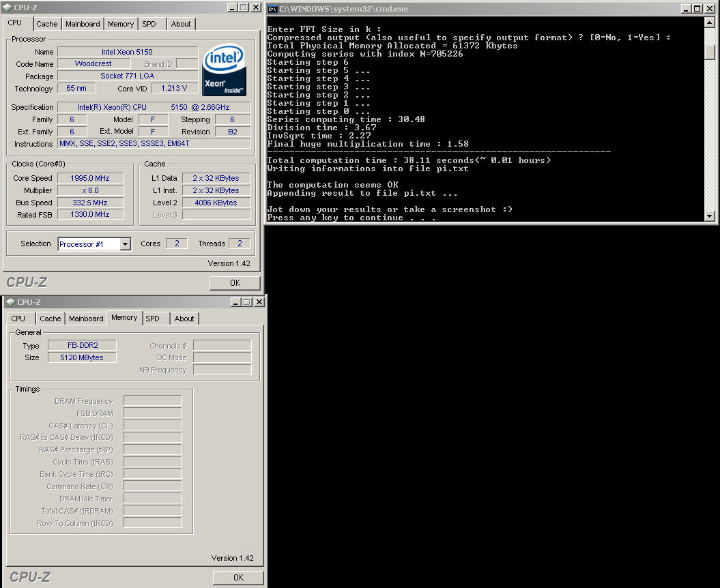The image size is (720, 588).
Task: Click the Code Name value Woodcrest
Action: pyautogui.click(x=93, y=64)
